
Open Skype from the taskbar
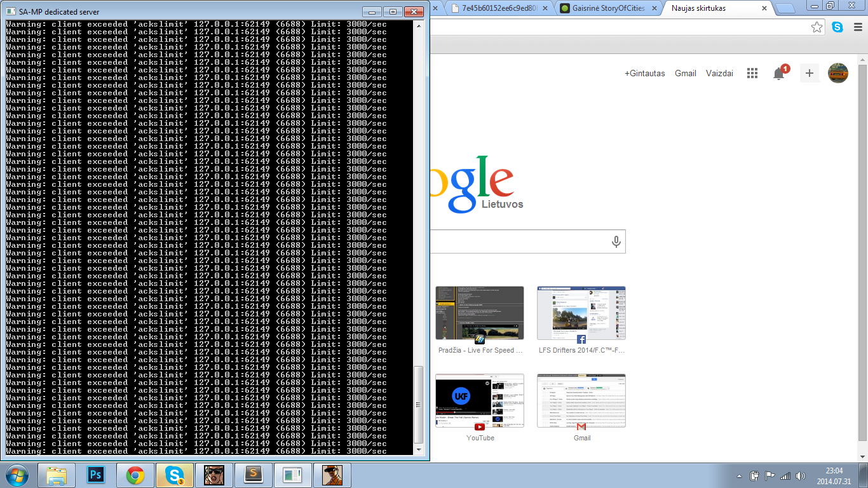point(175,475)
